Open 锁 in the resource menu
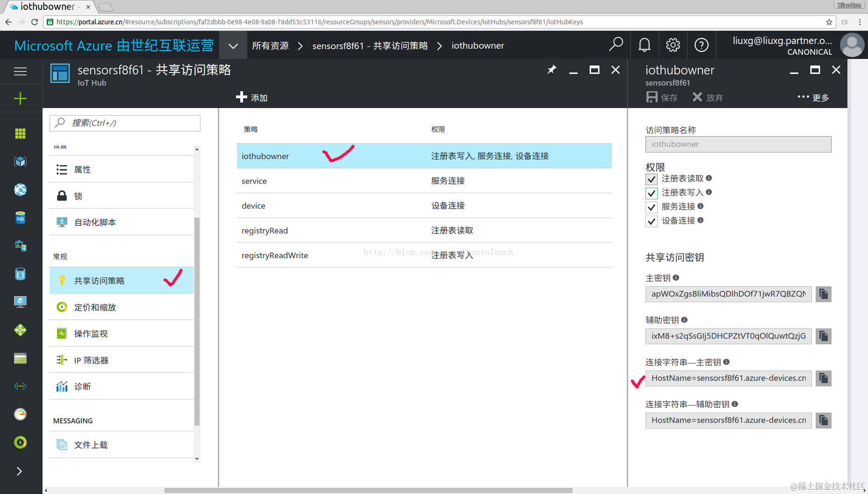The height and width of the screenshot is (494, 868). click(122, 196)
